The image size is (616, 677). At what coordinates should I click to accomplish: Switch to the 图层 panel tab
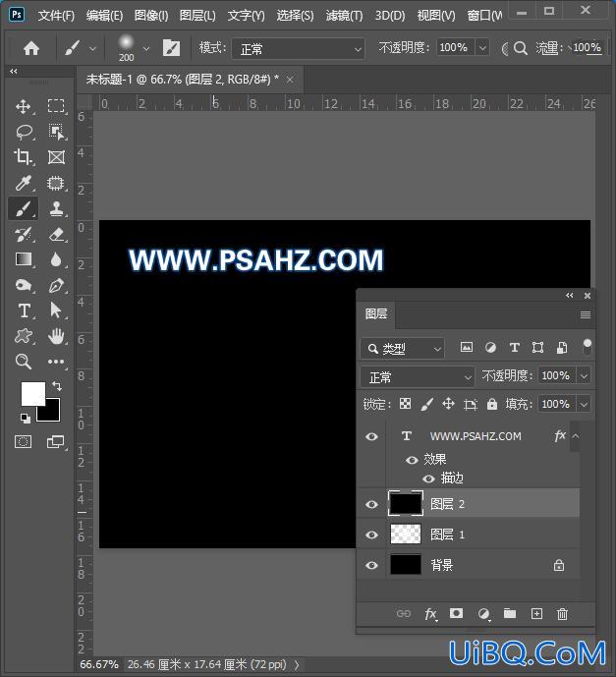(x=376, y=313)
